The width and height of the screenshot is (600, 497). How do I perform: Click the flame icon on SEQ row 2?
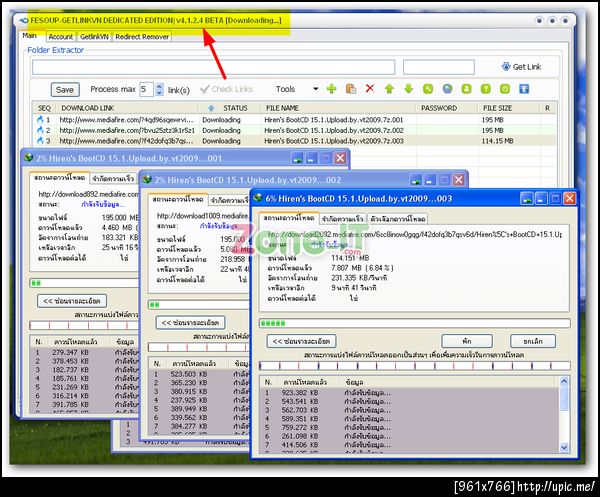pos(41,130)
